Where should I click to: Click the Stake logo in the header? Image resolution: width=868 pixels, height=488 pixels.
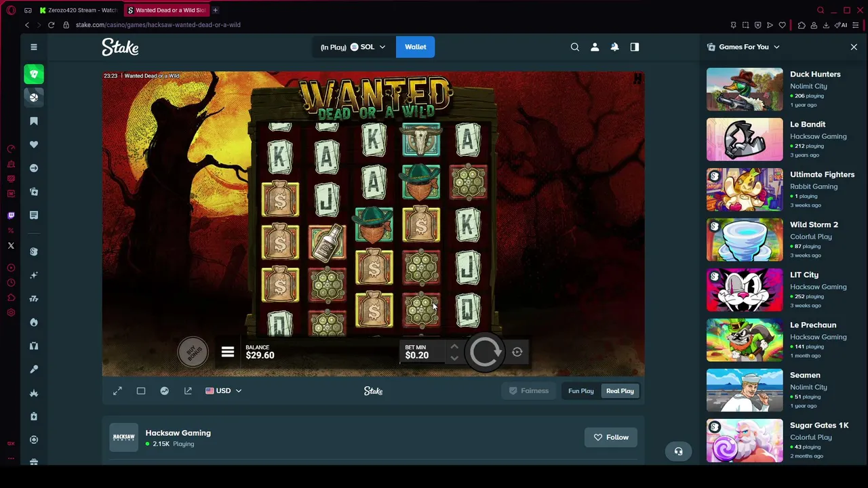coord(120,47)
